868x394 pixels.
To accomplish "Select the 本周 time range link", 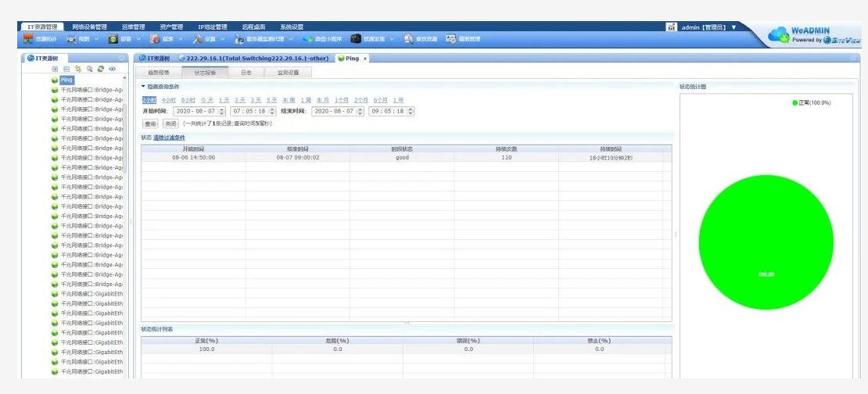I will point(289,100).
